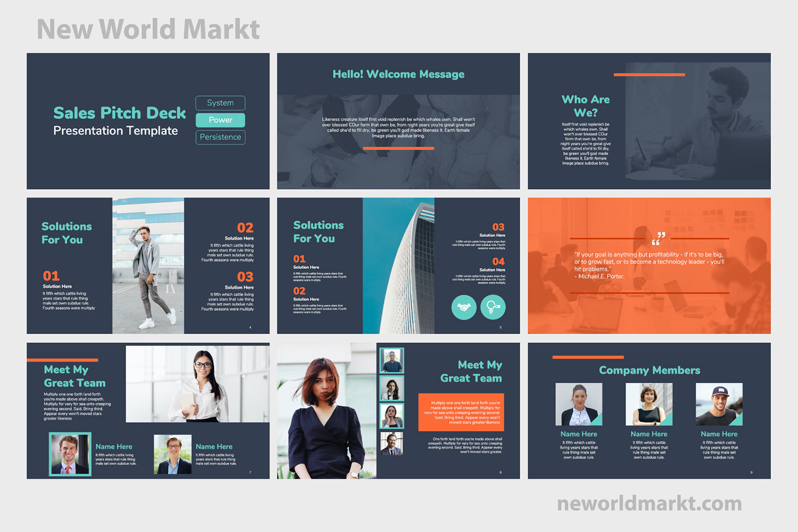Select the System button
The height and width of the screenshot is (532, 798).
(x=221, y=103)
